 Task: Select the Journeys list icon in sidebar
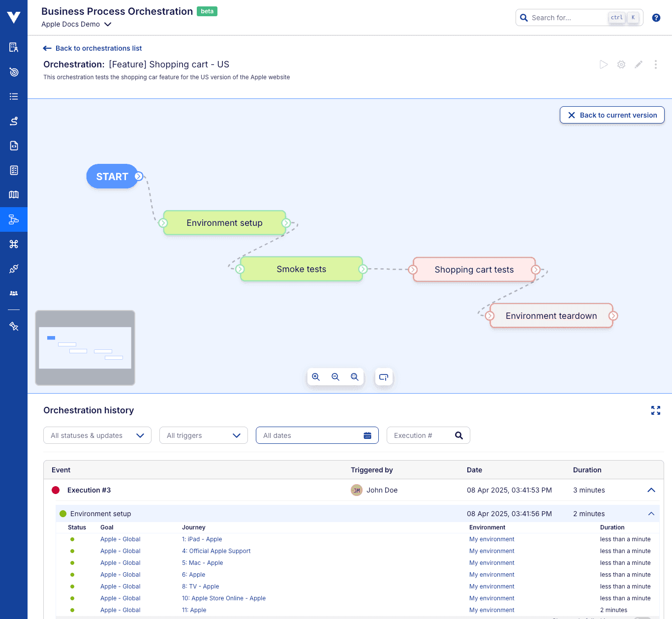click(x=13, y=96)
